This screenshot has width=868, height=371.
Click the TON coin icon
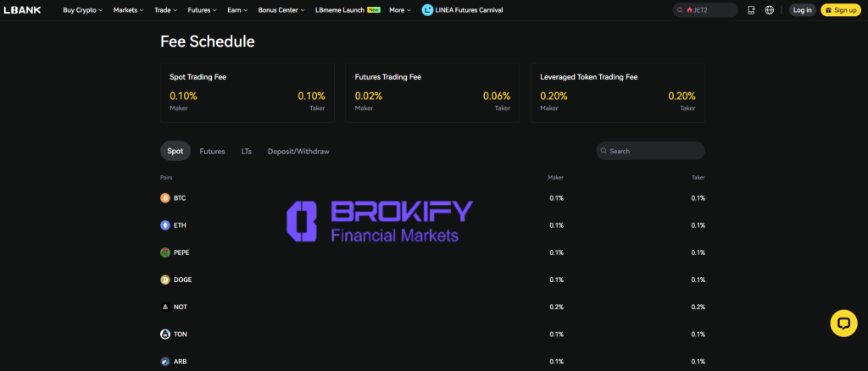[x=165, y=334]
